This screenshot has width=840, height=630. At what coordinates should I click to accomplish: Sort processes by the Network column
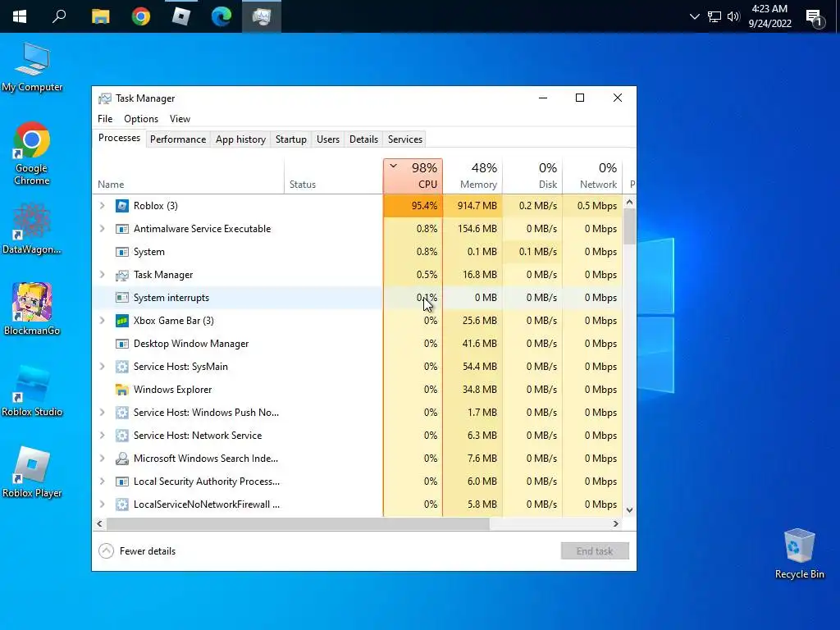(593, 176)
